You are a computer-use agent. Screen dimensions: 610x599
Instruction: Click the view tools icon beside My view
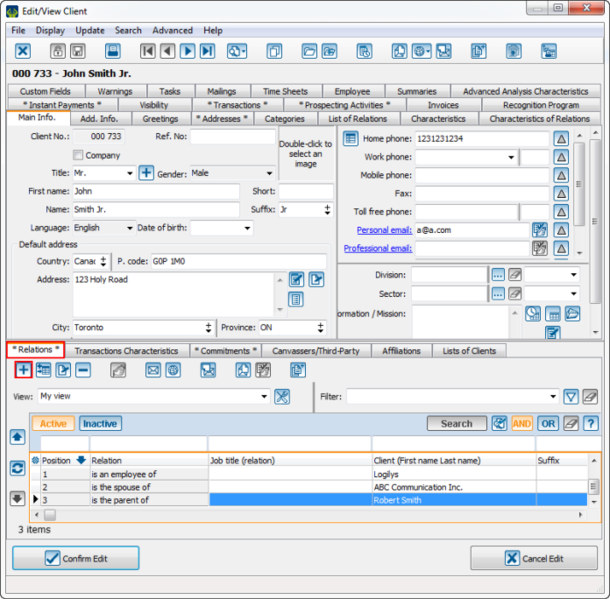(282, 396)
